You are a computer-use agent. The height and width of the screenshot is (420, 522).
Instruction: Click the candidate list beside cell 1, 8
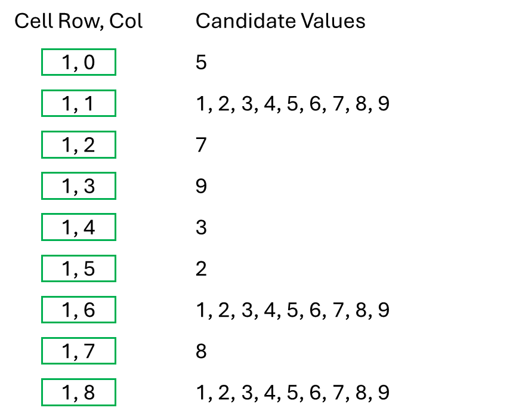click(x=292, y=393)
